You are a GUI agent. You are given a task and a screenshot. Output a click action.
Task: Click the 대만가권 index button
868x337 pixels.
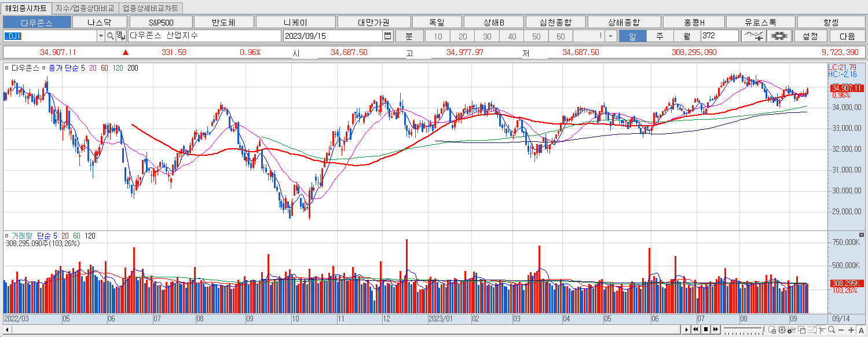(x=373, y=22)
